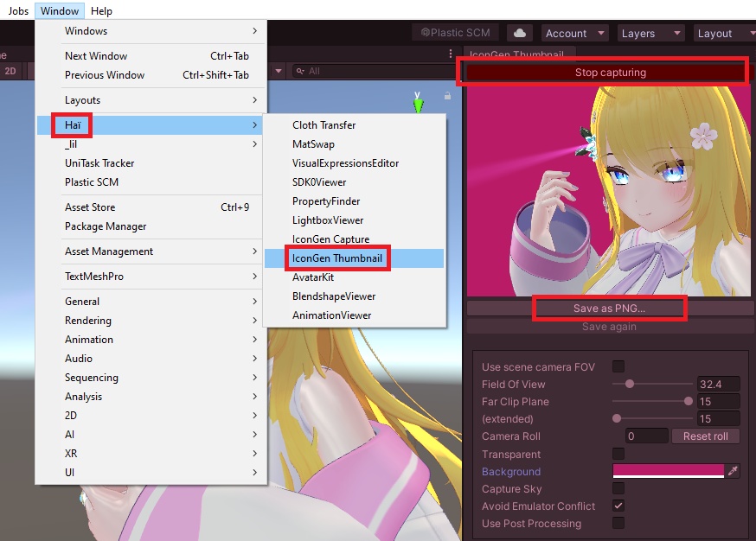
Task: Click the Far Clip Plane value field
Action: [719, 401]
